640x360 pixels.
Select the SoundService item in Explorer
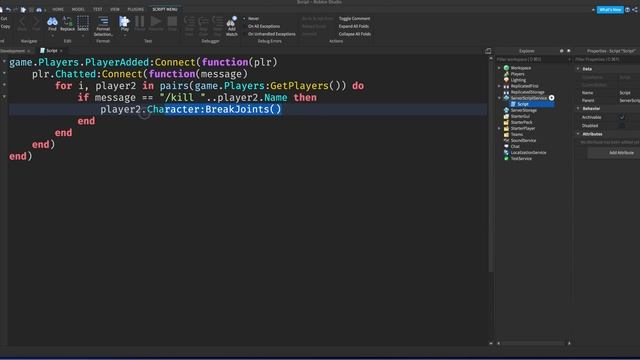click(523, 140)
